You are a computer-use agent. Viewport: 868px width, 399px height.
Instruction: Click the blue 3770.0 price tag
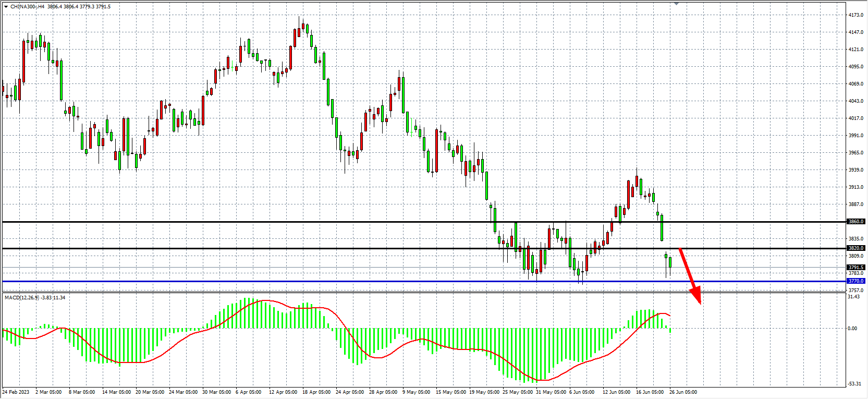coord(855,281)
